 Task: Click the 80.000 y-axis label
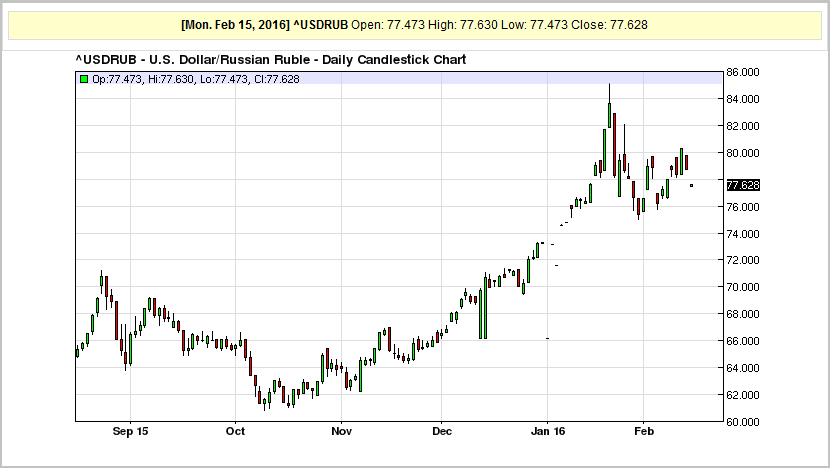[743, 153]
